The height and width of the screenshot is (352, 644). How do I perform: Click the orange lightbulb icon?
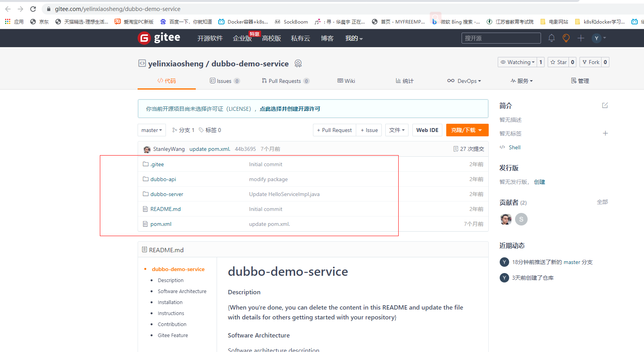coord(566,38)
